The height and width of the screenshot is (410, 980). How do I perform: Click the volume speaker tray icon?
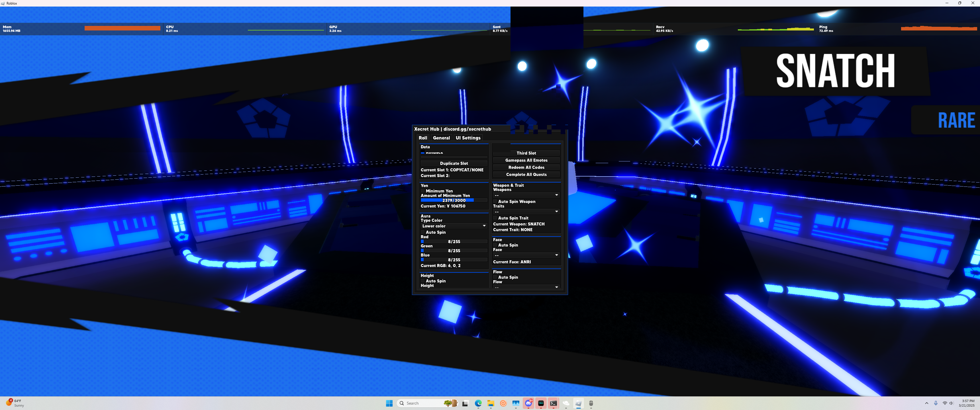pyautogui.click(x=951, y=403)
